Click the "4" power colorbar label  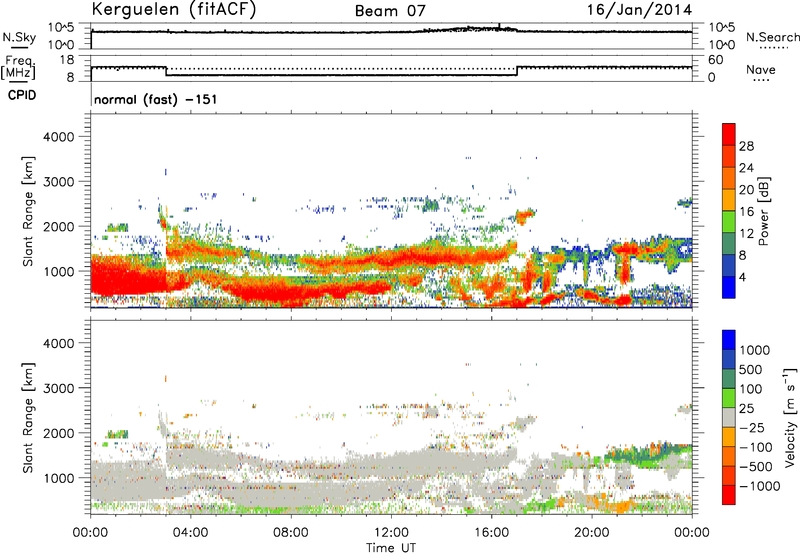[x=742, y=277]
